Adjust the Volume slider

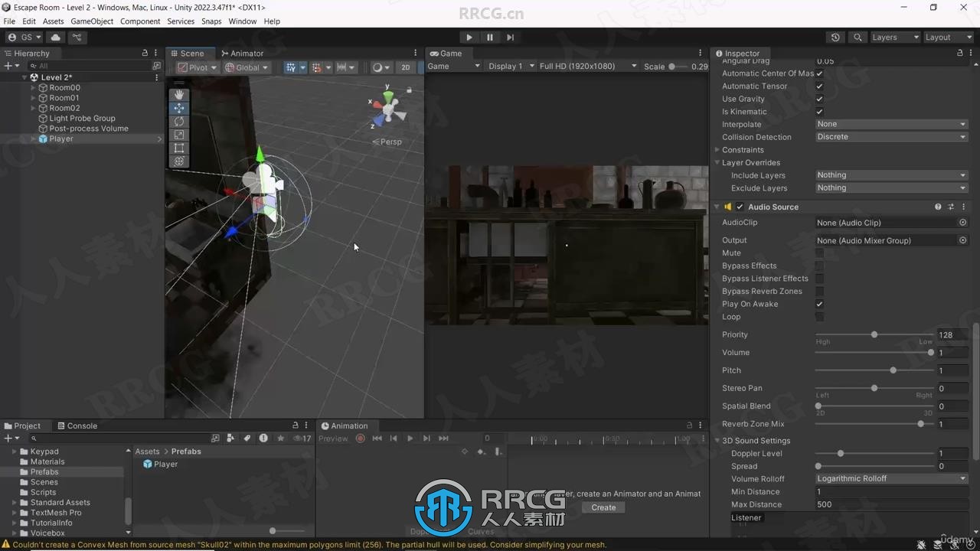point(875,353)
